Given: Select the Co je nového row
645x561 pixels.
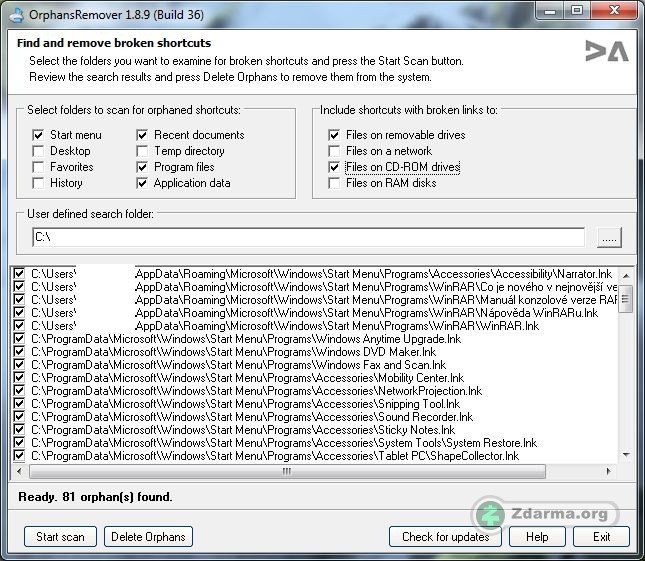Looking at the screenshot, I should tap(324, 287).
